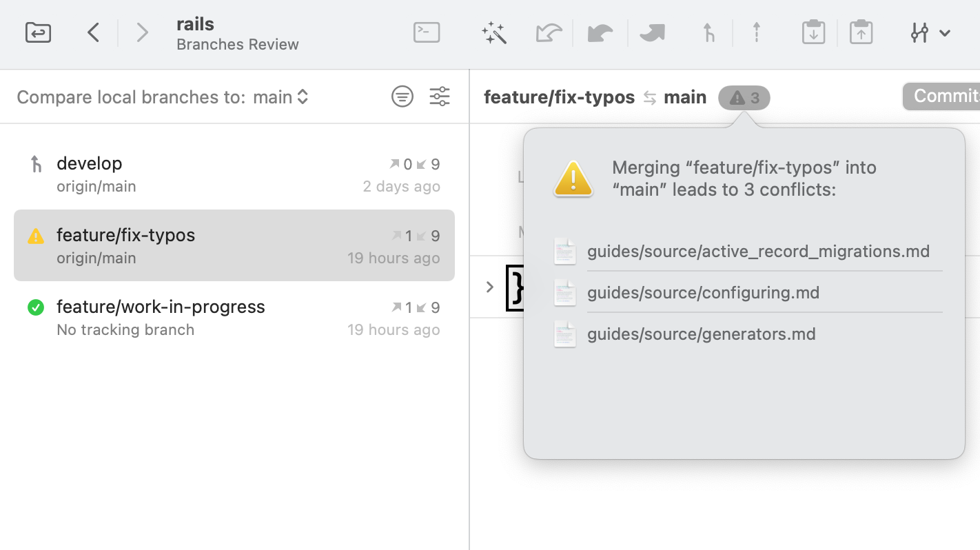The width and height of the screenshot is (980, 550).
Task: Open the compare branch 'main' selector
Action: [x=280, y=97]
